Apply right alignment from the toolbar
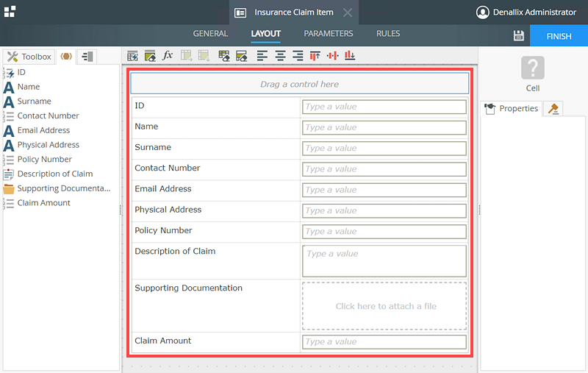Image resolution: width=588 pixels, height=373 pixels. [x=298, y=56]
